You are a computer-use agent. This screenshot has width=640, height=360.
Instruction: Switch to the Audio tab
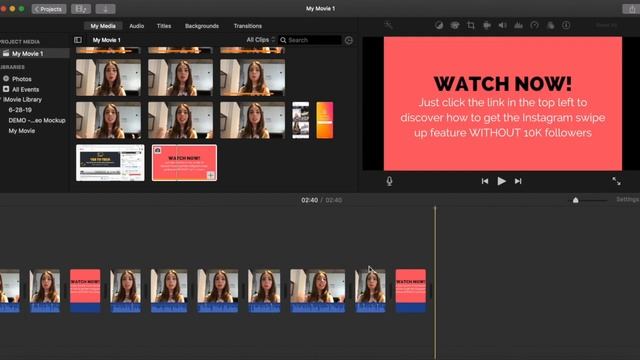point(136,26)
